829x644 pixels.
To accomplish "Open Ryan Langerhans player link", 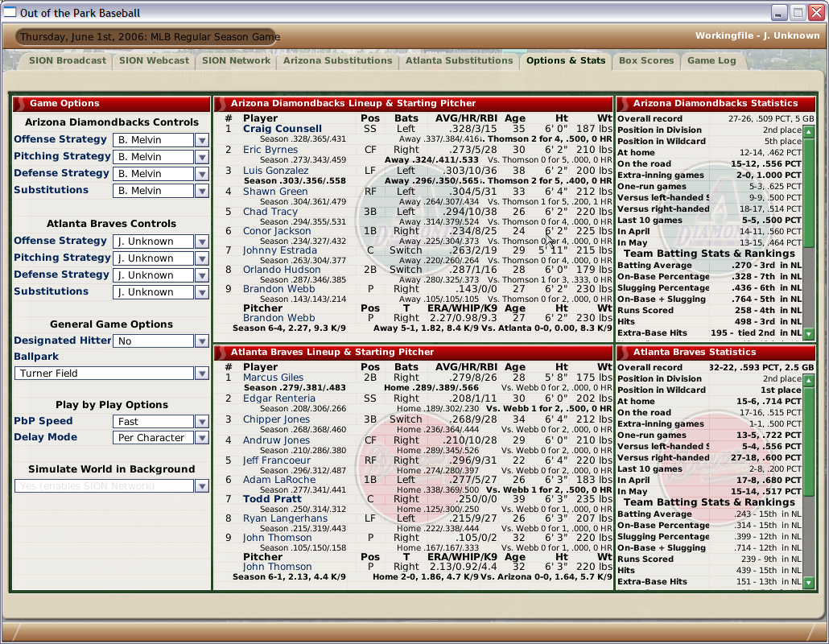I will [x=285, y=518].
